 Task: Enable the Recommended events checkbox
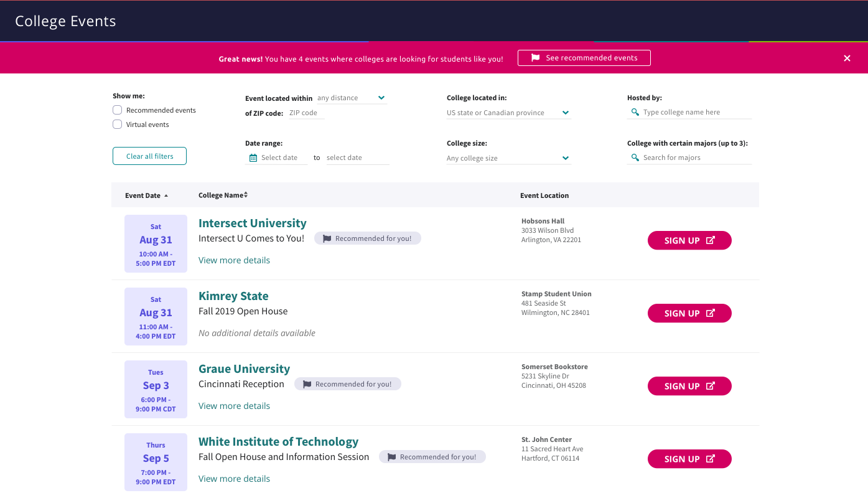(117, 110)
